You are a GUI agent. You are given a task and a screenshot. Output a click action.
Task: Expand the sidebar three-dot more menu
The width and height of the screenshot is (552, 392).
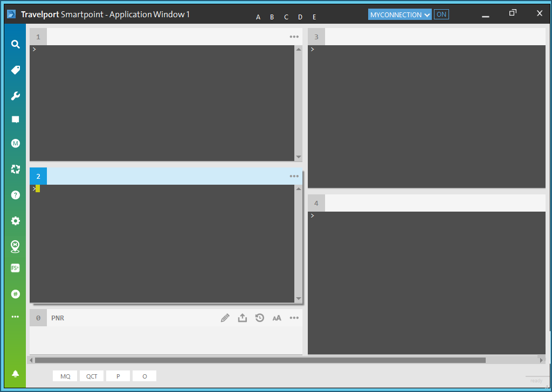[16, 317]
